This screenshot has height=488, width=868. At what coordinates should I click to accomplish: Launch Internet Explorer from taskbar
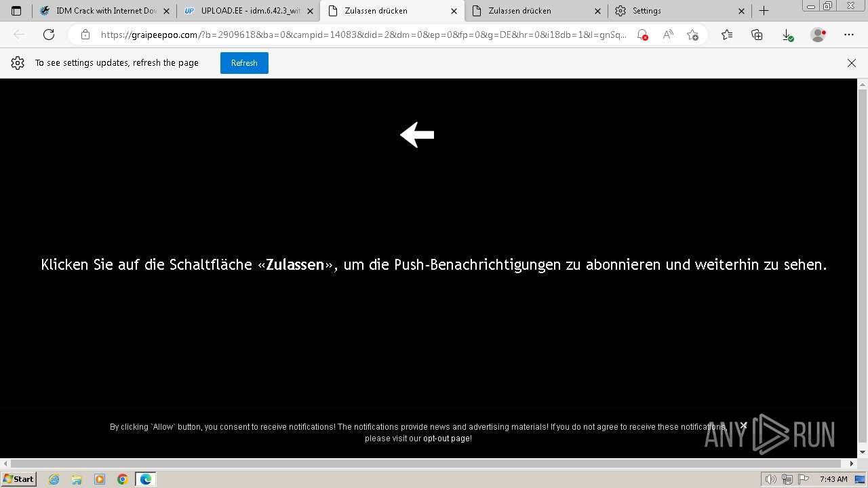pyautogui.click(x=54, y=479)
